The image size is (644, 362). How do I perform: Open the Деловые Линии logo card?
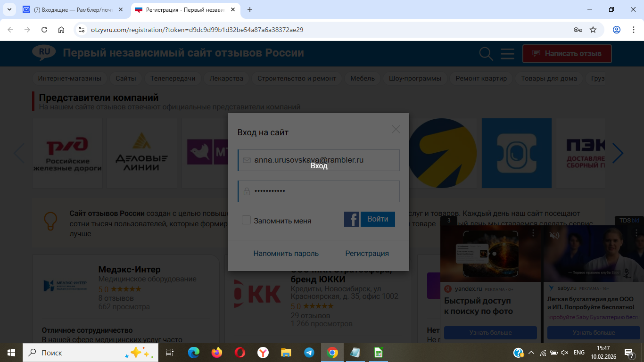click(142, 153)
